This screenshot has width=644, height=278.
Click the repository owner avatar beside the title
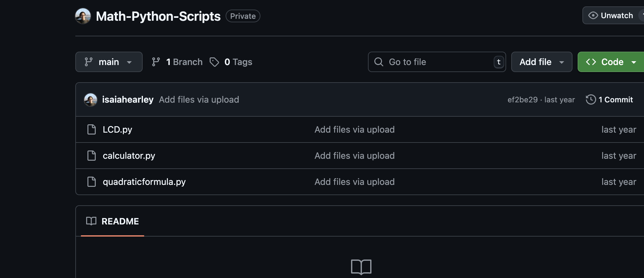coord(83,16)
